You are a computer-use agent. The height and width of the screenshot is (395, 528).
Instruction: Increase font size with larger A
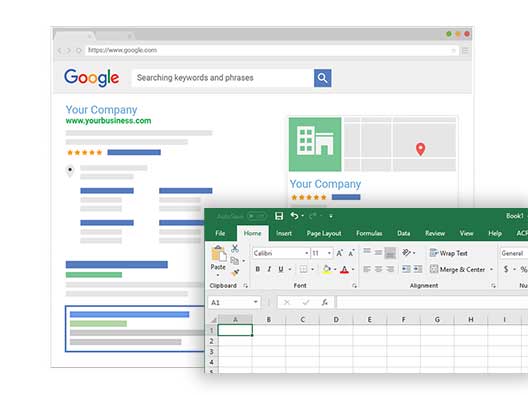(x=339, y=253)
